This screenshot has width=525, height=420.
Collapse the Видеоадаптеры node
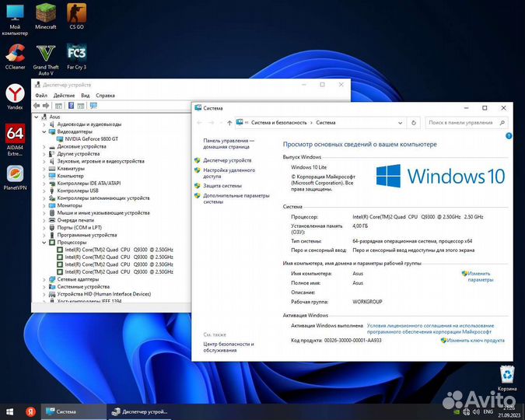[44, 131]
